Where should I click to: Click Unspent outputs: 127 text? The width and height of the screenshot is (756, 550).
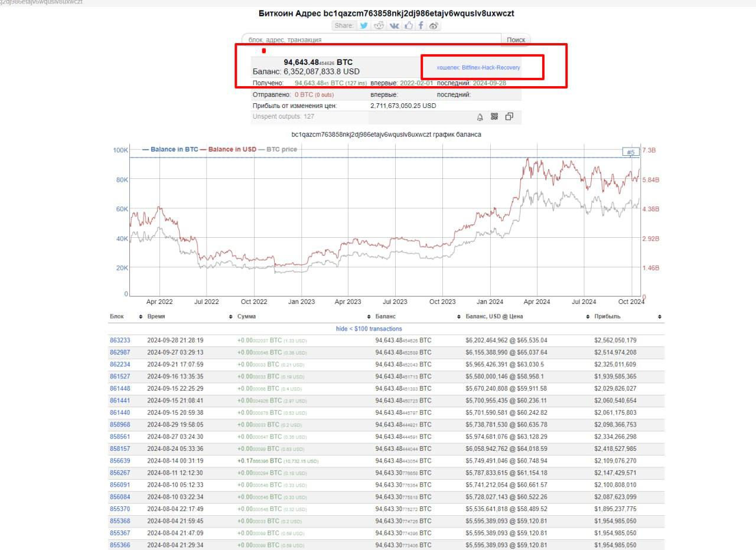click(283, 117)
